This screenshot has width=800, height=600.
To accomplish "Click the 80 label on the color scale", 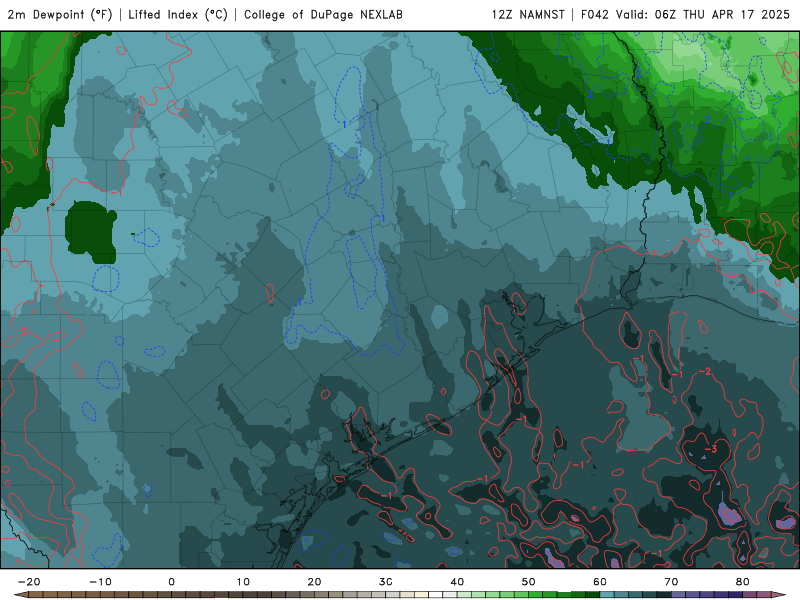I will click(743, 582).
